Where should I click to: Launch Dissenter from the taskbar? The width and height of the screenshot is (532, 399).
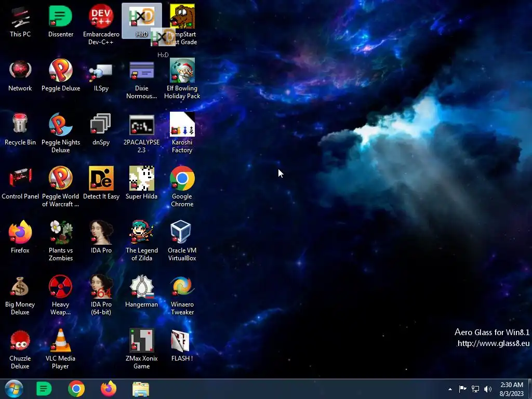tap(44, 389)
